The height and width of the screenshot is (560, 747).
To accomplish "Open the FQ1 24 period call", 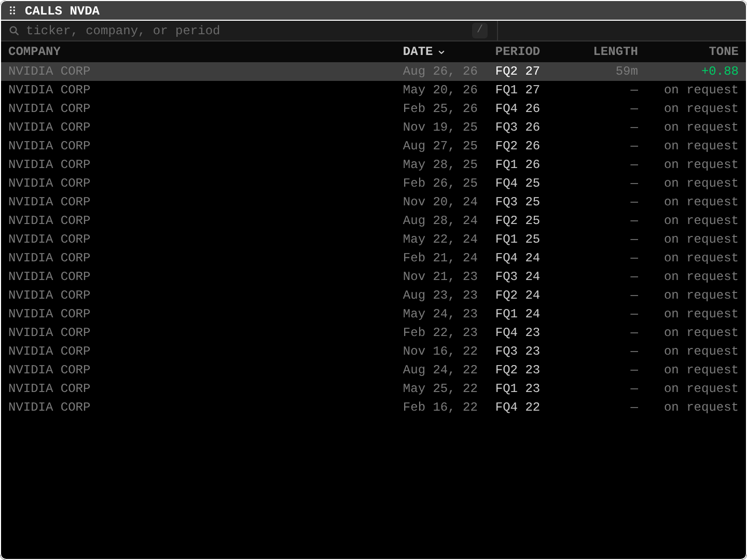I will click(x=517, y=314).
